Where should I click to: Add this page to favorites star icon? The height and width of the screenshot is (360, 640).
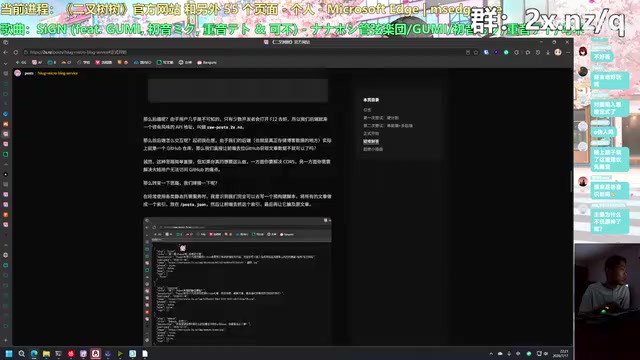(x=476, y=52)
